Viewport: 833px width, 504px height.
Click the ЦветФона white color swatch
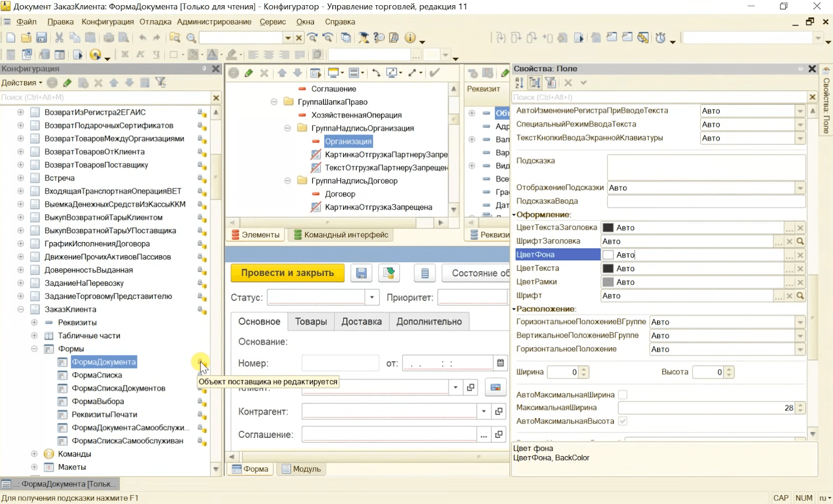point(608,255)
